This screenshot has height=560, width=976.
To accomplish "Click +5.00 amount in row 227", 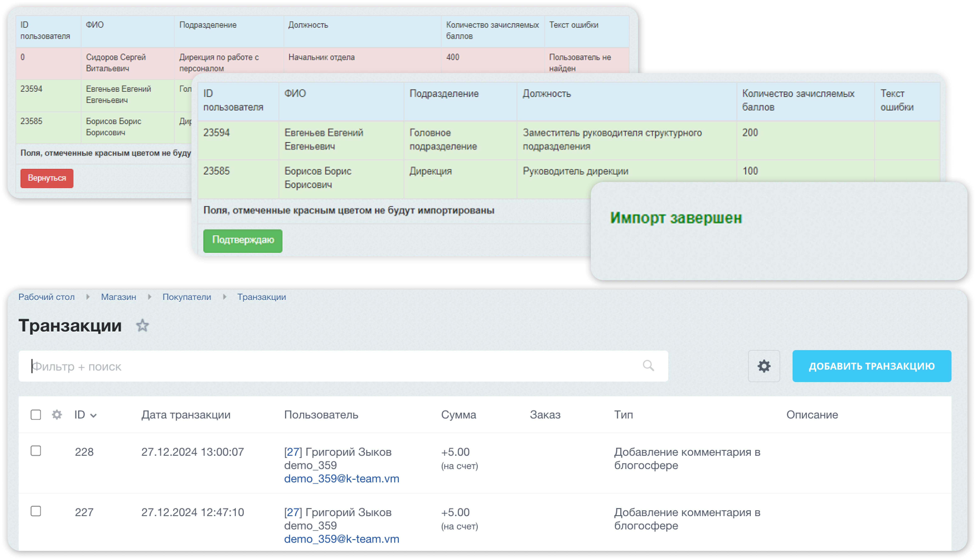I will [x=456, y=512].
